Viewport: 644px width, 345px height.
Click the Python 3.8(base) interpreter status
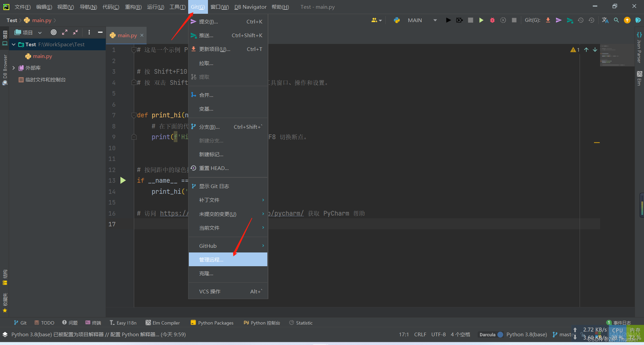(527, 334)
